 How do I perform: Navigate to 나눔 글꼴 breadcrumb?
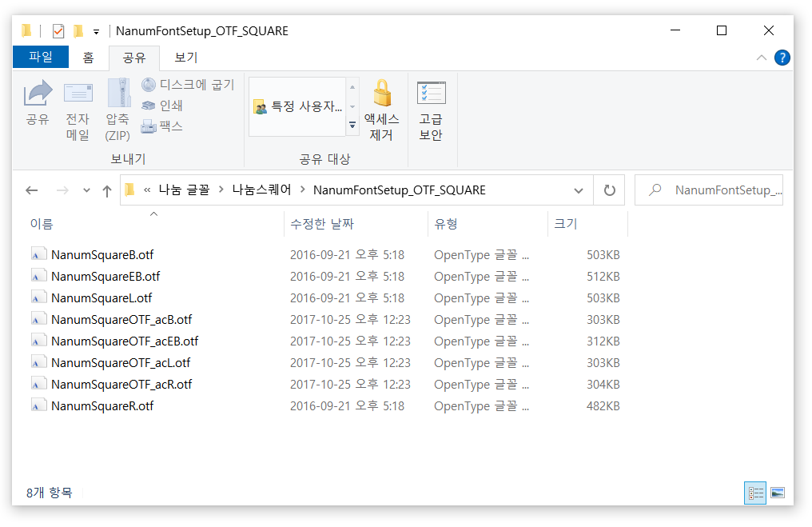pos(184,190)
